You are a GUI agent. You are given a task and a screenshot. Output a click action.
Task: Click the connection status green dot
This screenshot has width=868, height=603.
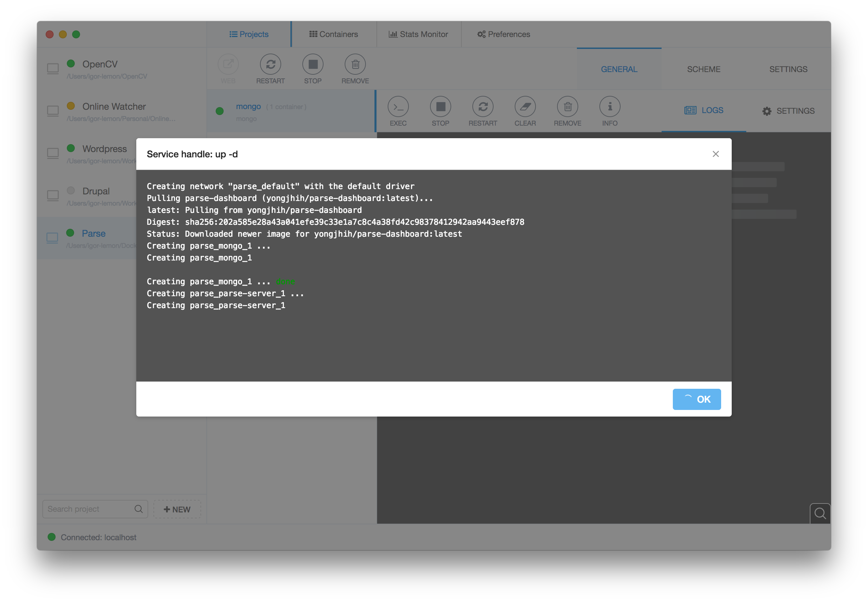[x=52, y=537]
